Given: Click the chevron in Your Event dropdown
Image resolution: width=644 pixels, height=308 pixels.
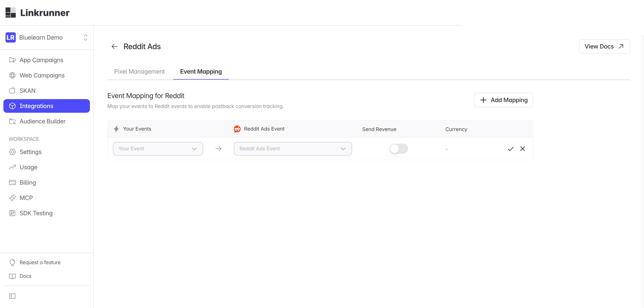Looking at the screenshot, I should tap(194, 149).
